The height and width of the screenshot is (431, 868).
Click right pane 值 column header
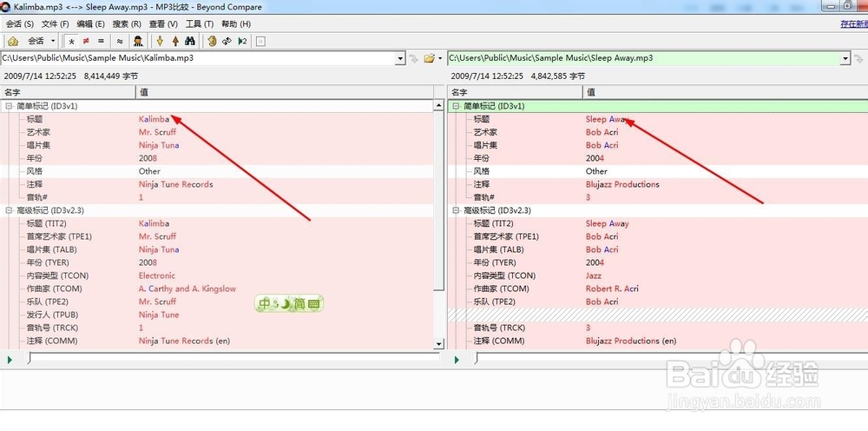pyautogui.click(x=725, y=92)
